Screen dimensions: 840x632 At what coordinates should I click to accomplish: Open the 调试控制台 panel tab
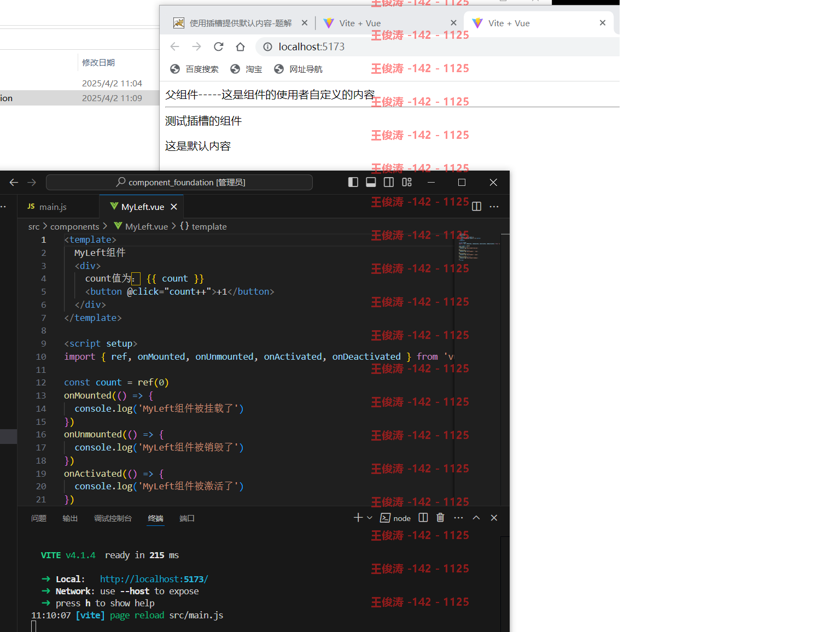pos(113,518)
